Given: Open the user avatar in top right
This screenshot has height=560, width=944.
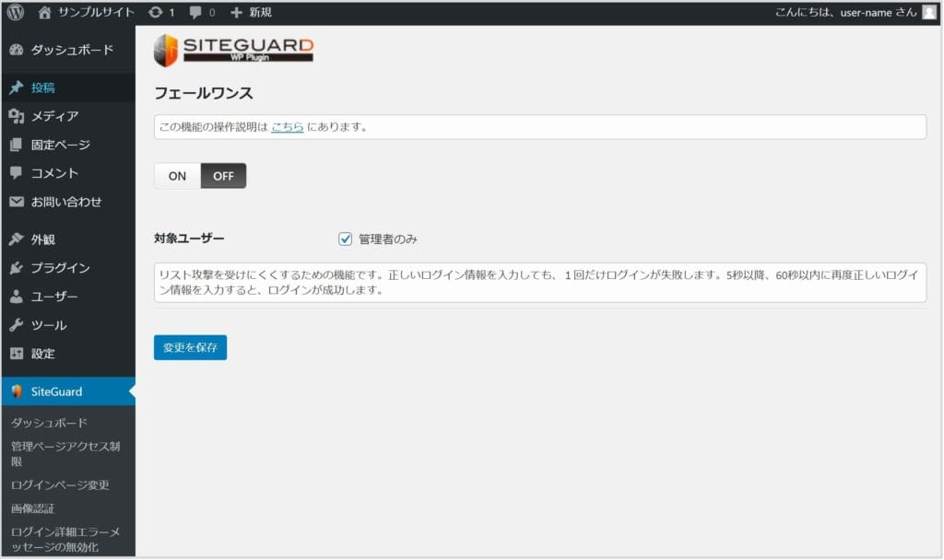Looking at the screenshot, I should point(929,12).
